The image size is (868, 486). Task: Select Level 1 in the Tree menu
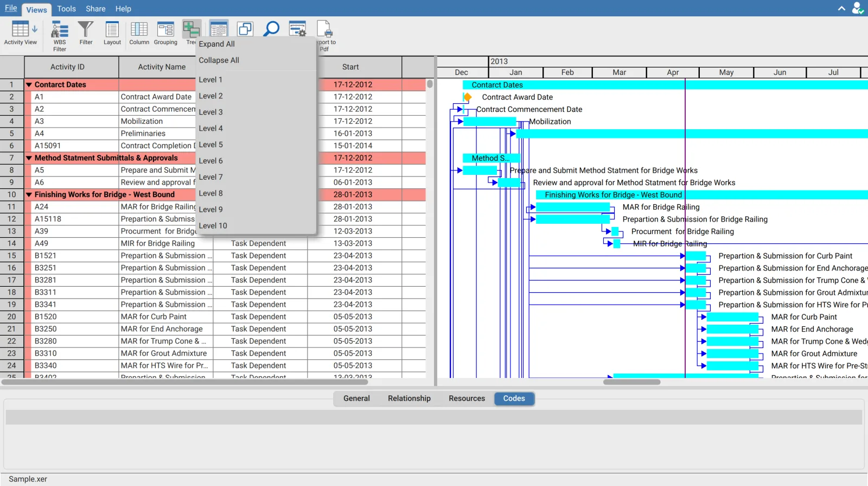pos(256,80)
